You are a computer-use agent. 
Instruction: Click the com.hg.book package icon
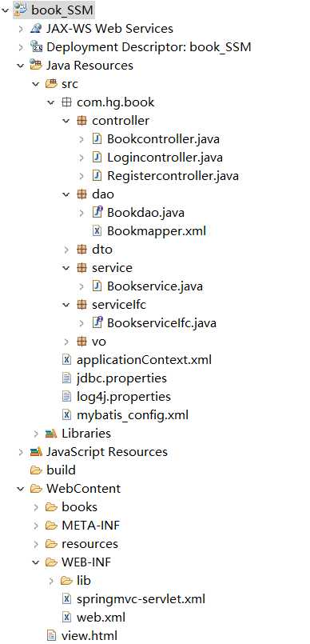coord(66,102)
